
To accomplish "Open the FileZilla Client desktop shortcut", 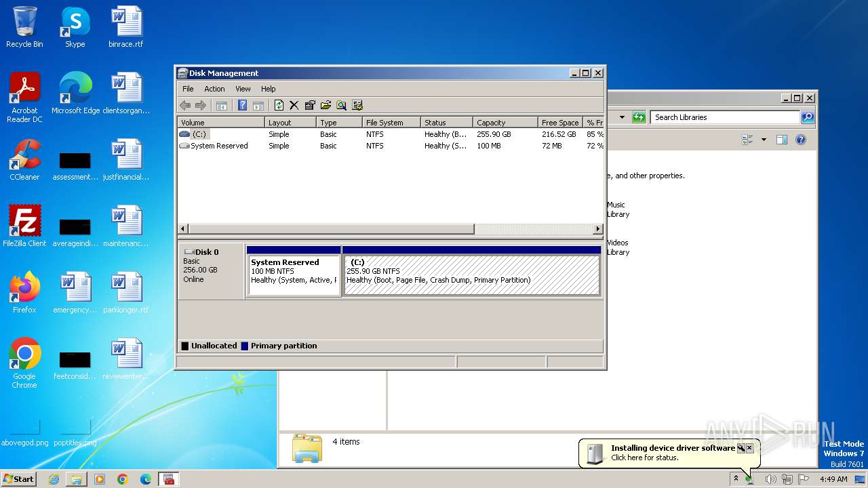I will pos(24,226).
